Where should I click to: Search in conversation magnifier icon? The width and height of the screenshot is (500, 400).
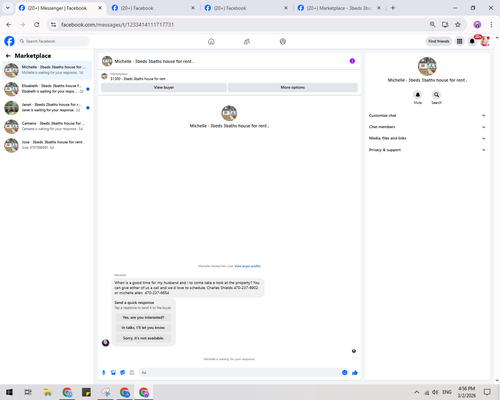point(436,95)
